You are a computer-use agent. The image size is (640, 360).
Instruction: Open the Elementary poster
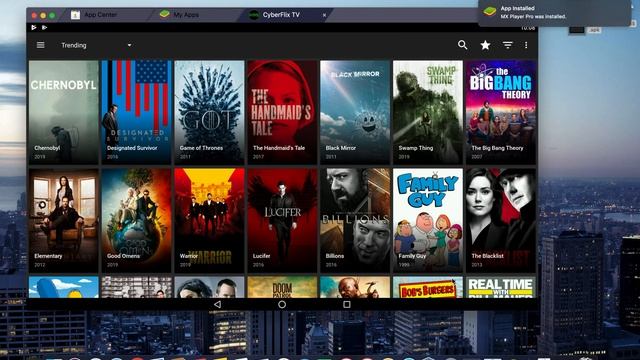pyautogui.click(x=64, y=220)
